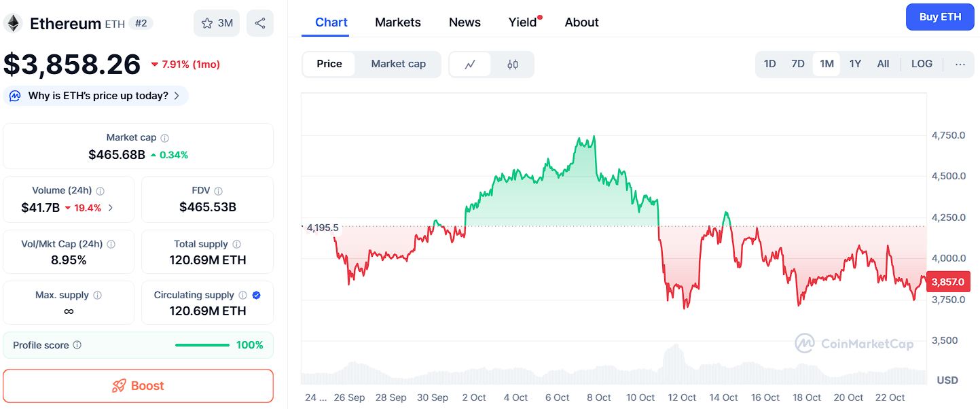The image size is (980, 409).
Task: Click the verified badge by Circulating supply
Action: pyautogui.click(x=257, y=295)
